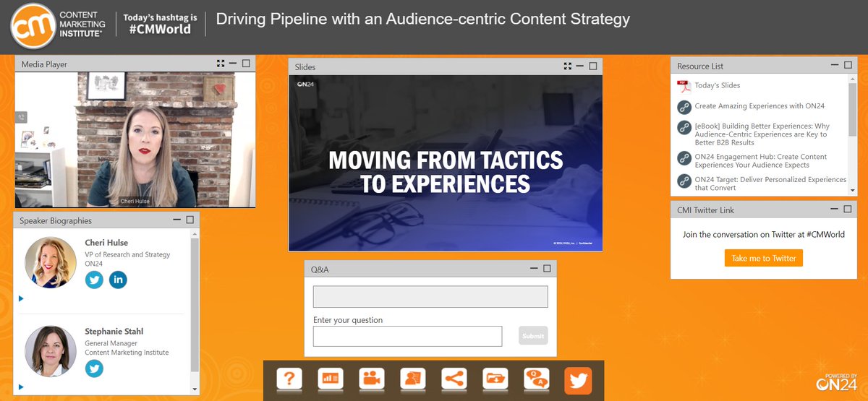Open the Speaker Biographies icon in the dock
This screenshot has height=401, width=868.
(413, 380)
